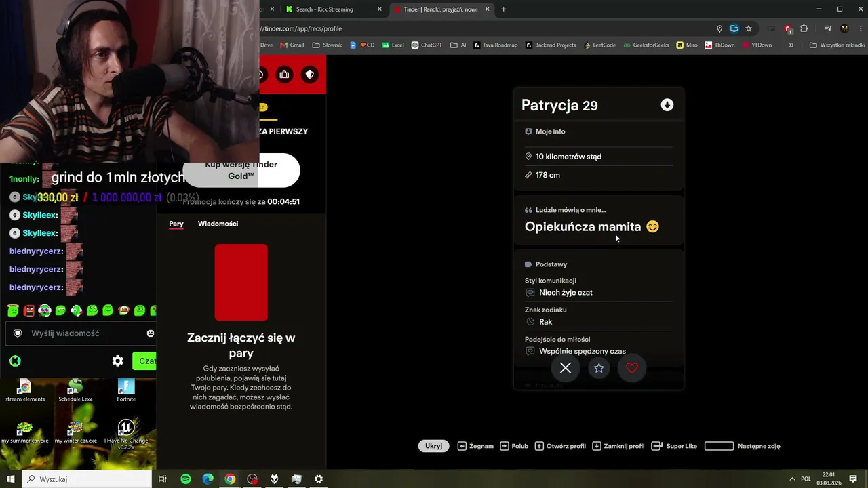Open the Chrome extensions puzzle icon
The image size is (868, 488).
pos(804,28)
